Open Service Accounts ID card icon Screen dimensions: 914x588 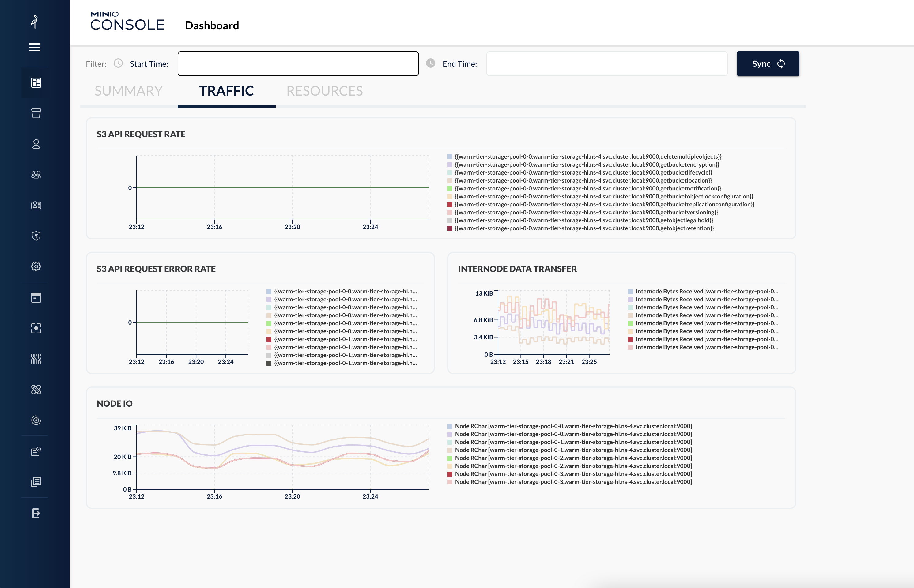pos(36,205)
